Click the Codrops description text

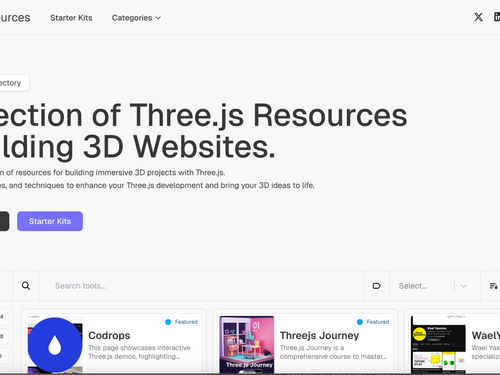(x=139, y=352)
